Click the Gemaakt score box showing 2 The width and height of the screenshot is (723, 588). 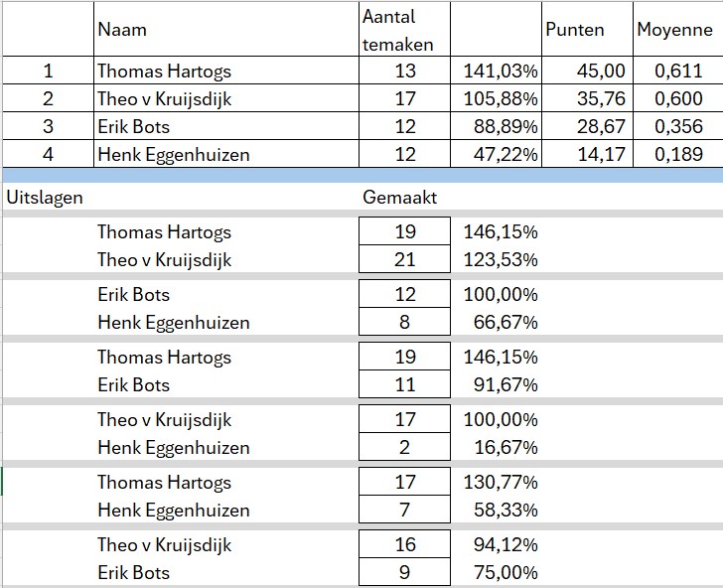[x=404, y=448]
